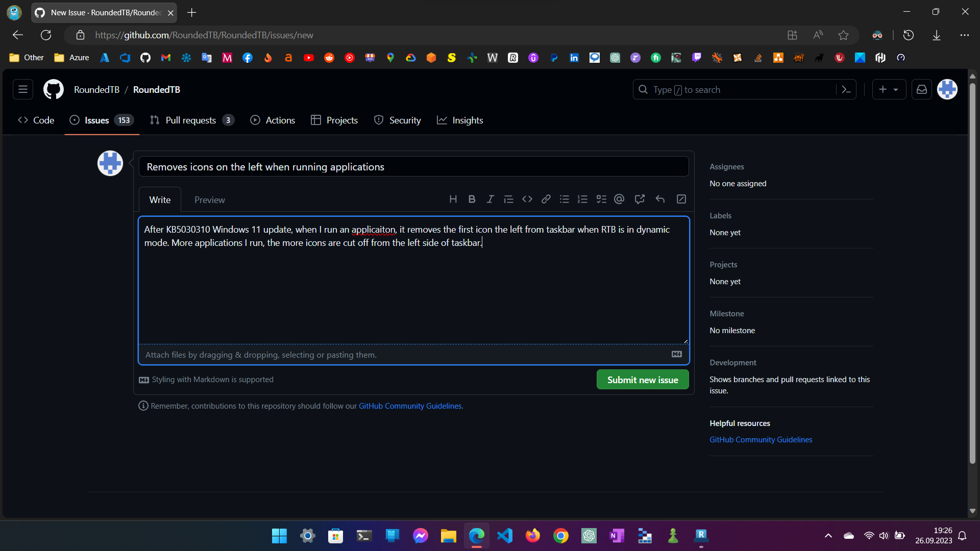
Task: Insert a quote block
Action: [508, 199]
